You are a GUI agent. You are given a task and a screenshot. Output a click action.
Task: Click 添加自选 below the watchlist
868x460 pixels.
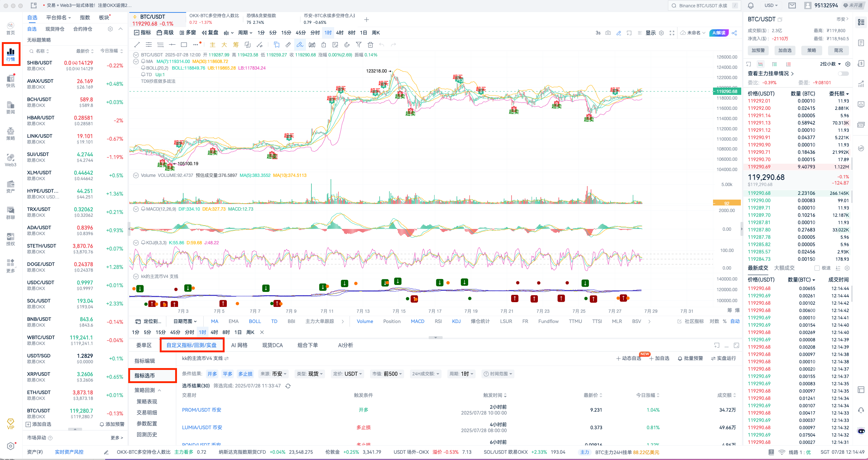point(39,424)
